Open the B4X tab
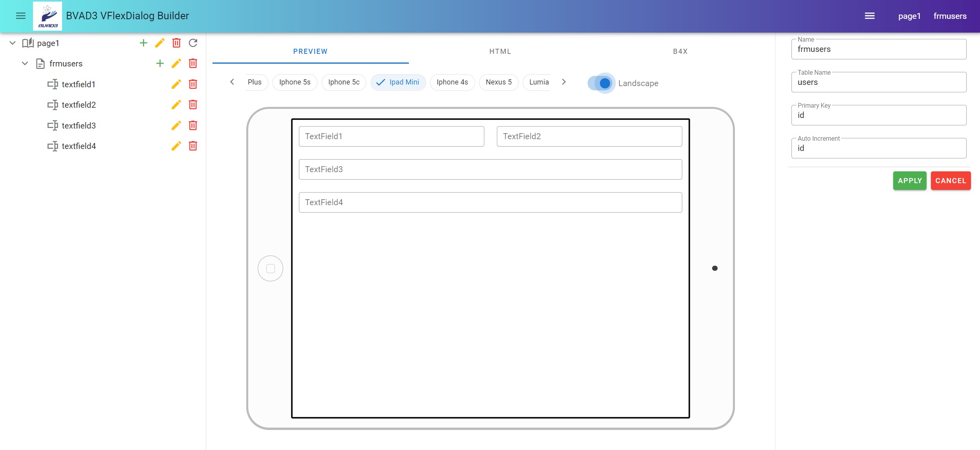Screen dimensions: 980x450 (680, 51)
